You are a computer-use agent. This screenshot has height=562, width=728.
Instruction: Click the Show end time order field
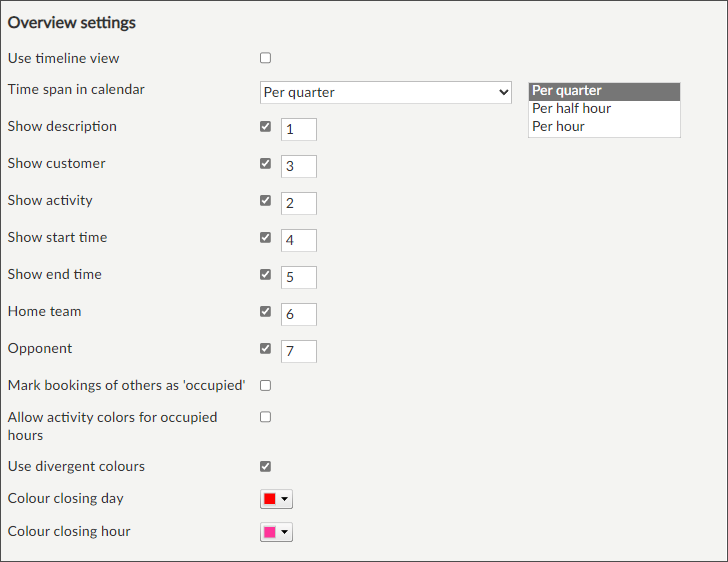pos(299,277)
